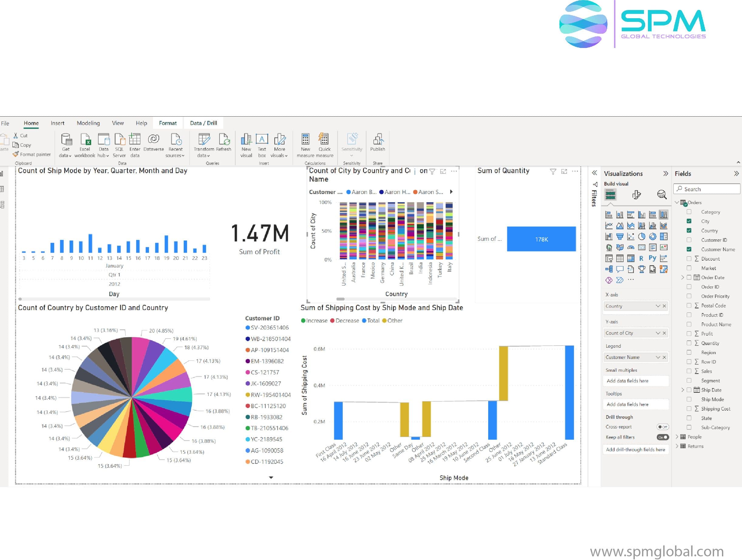The width and height of the screenshot is (742, 560).
Task: Click the Text box button
Action: (x=262, y=145)
